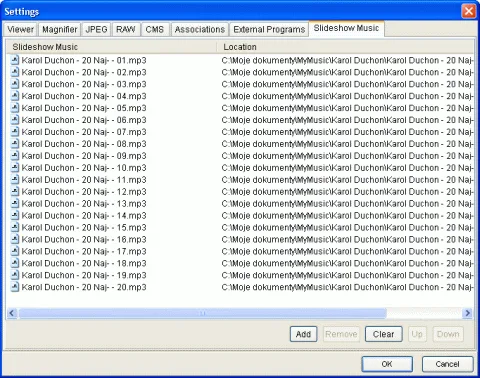Open the Magnifier tab
480x378 pixels.
60,29
